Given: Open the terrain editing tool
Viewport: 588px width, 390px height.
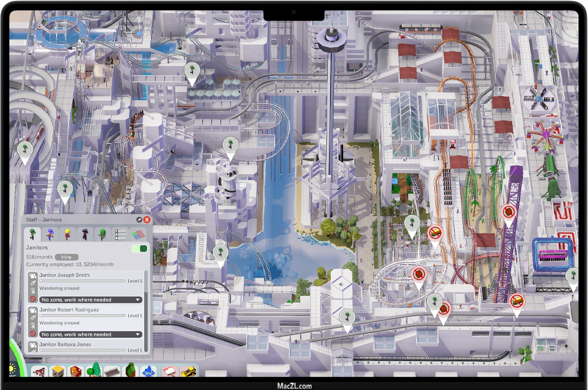Looking at the screenshot, I should pos(131,371).
